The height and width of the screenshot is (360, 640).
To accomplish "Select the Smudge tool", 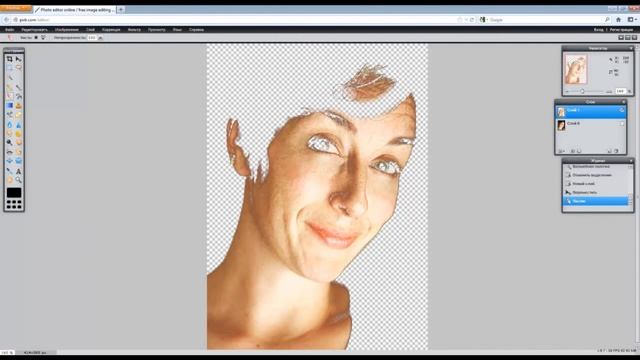I will pos(9,133).
